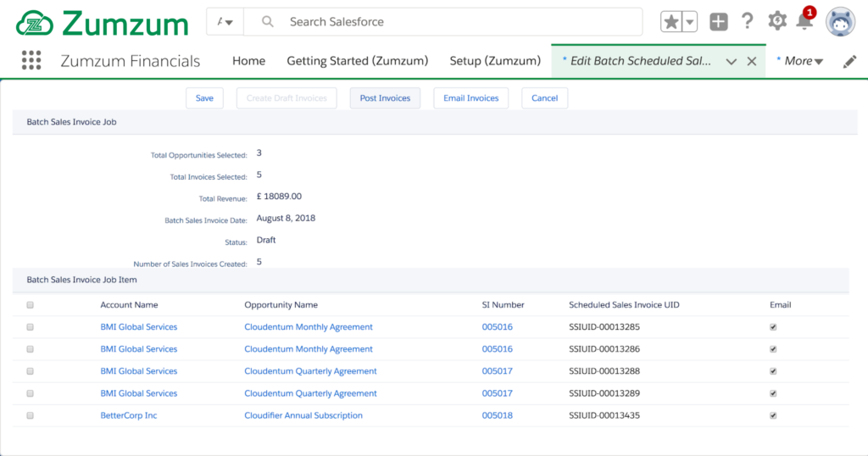The width and height of the screenshot is (868, 456).
Task: Open the App Launcher grid icon
Action: 31,60
